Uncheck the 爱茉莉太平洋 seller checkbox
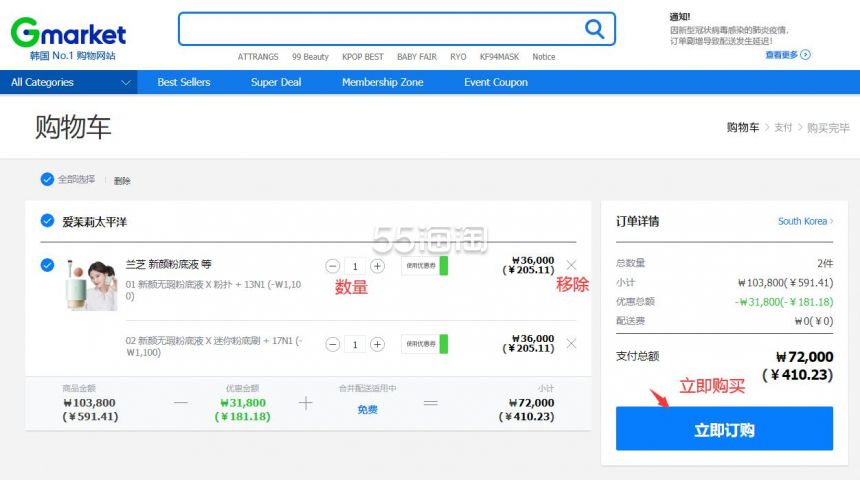The width and height of the screenshot is (860, 480). (47, 221)
